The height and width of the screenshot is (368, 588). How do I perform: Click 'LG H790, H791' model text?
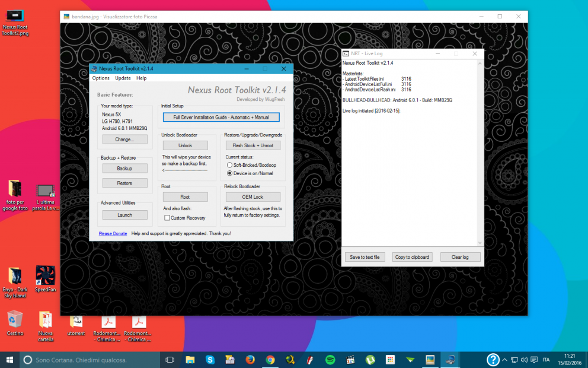click(x=117, y=121)
